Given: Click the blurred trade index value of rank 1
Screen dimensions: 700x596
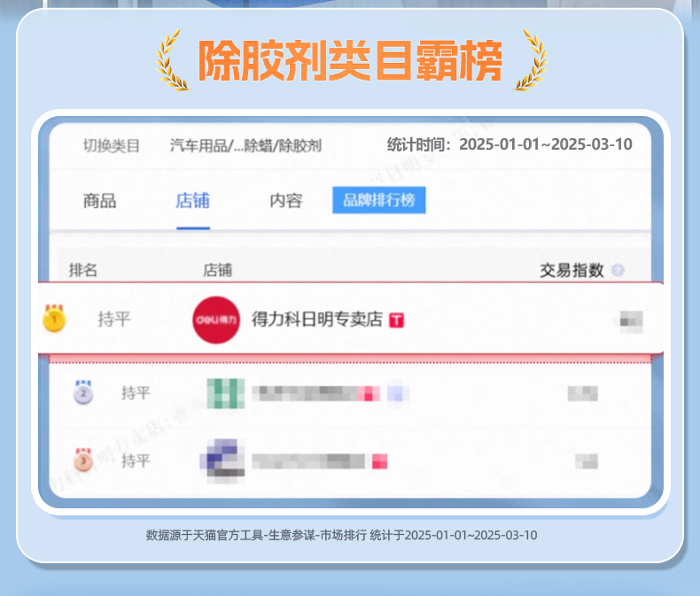Looking at the screenshot, I should click(x=628, y=321).
